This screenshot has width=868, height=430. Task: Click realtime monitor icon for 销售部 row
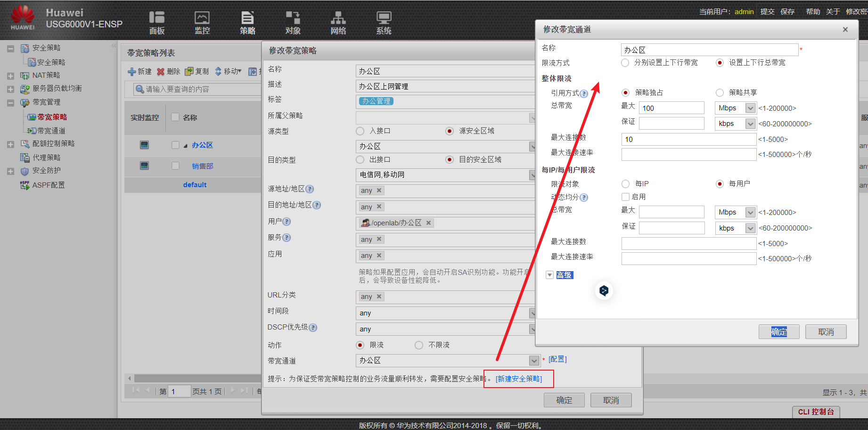click(145, 165)
